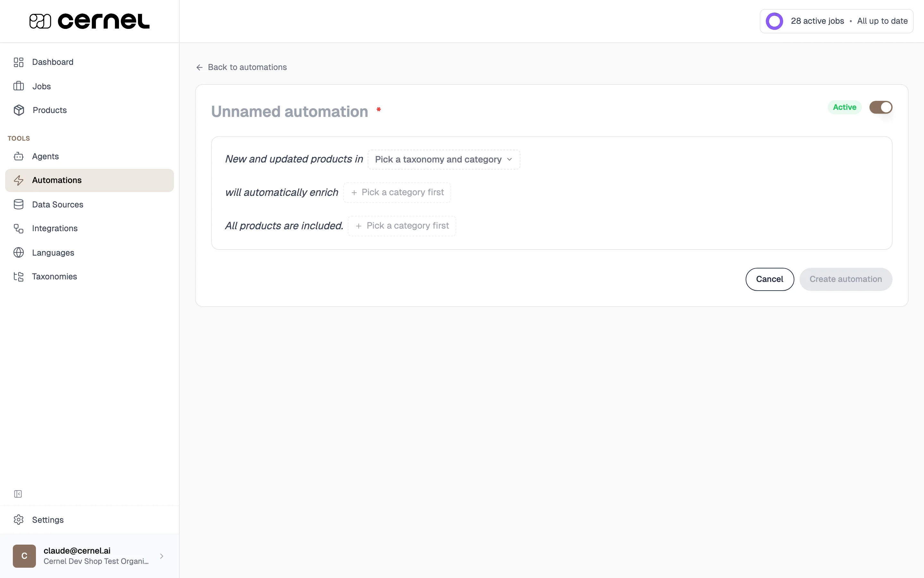Select Agents under Tools
Viewport: 924px width, 578px height.
point(89,156)
